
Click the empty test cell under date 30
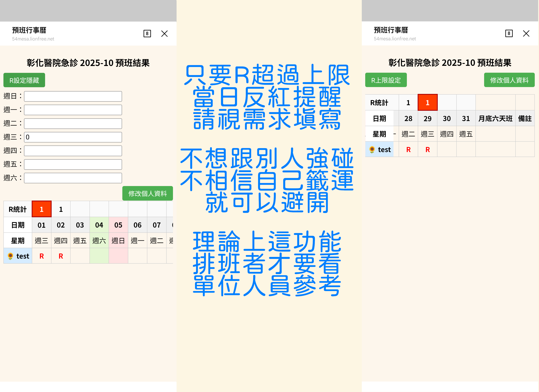[447, 149]
